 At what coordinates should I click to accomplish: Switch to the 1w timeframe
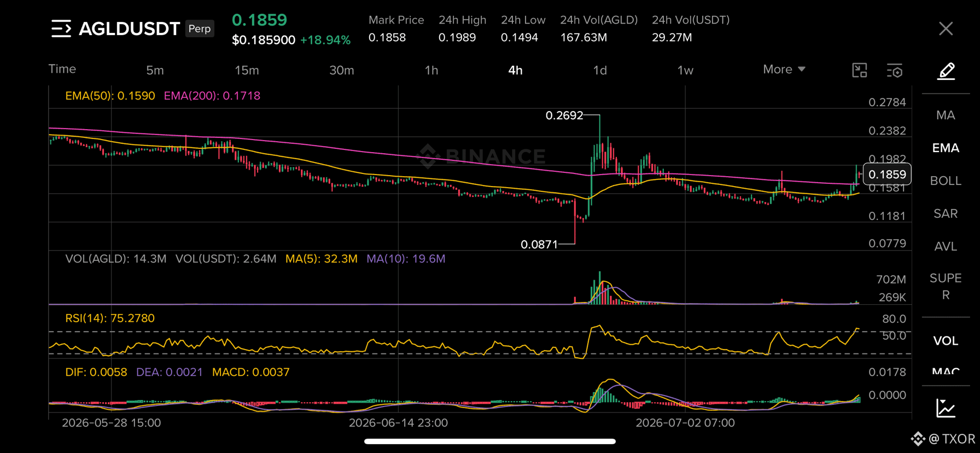(x=685, y=70)
